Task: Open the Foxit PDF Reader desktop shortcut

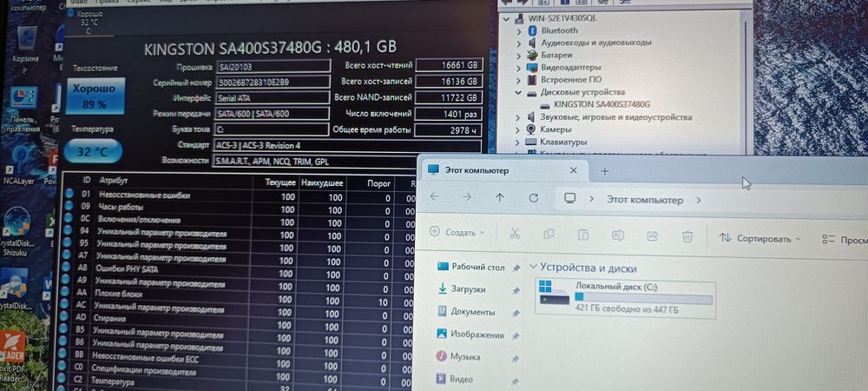Action: (12, 355)
